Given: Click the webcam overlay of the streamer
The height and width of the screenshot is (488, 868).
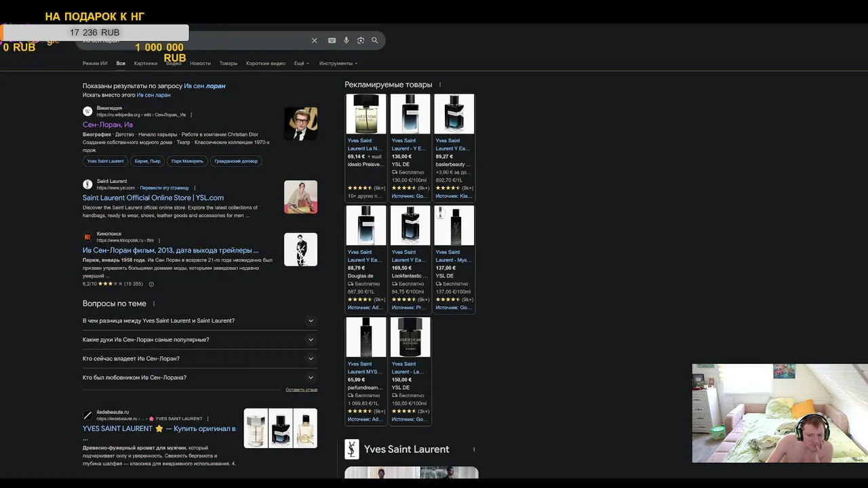Looking at the screenshot, I should point(780,413).
